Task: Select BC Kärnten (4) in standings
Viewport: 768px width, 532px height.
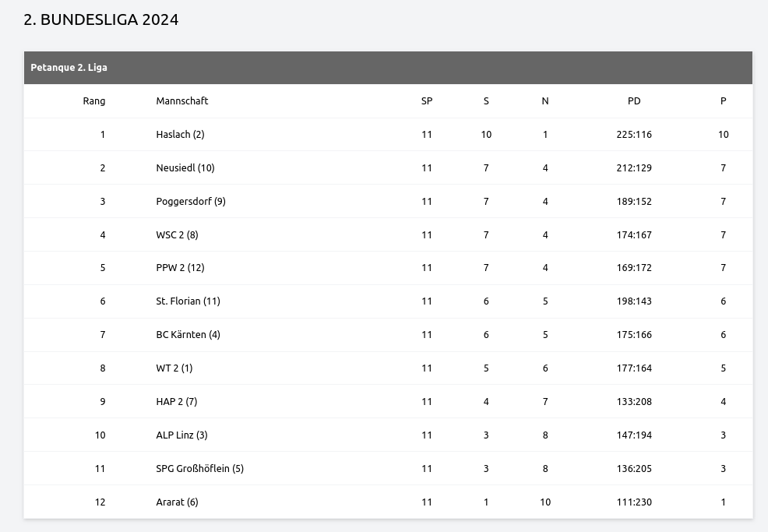Action: point(188,334)
